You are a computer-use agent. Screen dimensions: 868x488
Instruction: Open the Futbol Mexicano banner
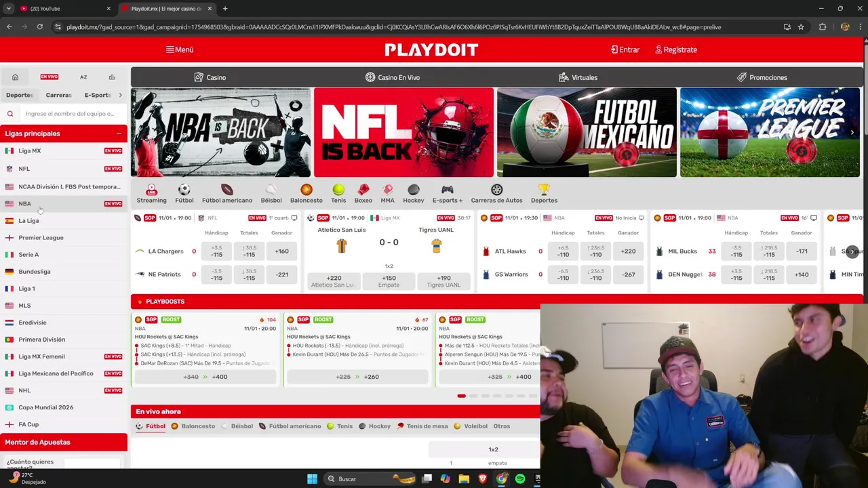[587, 132]
